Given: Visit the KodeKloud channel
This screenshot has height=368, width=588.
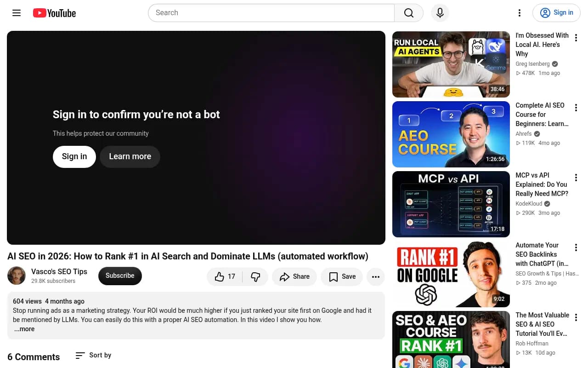Looking at the screenshot, I should 529,204.
